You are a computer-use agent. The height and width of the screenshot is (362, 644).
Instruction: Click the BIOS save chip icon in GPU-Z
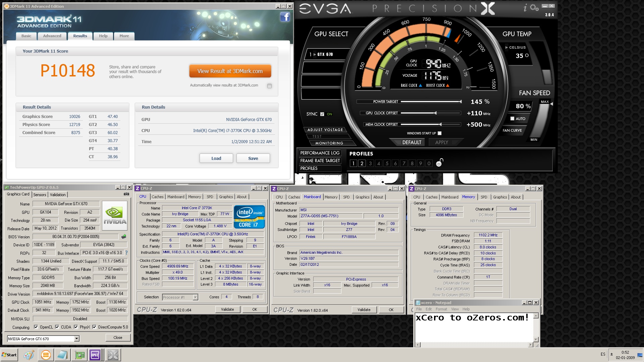tap(124, 237)
